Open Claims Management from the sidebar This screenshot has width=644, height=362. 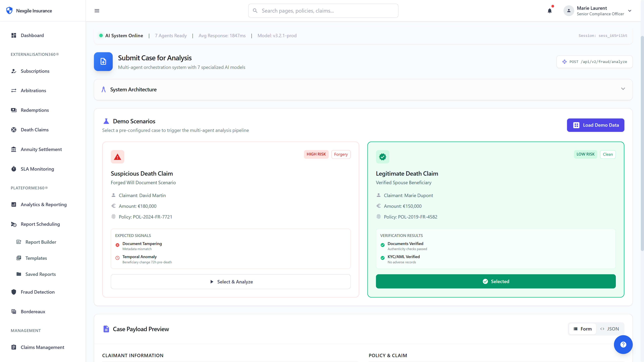coord(42,347)
